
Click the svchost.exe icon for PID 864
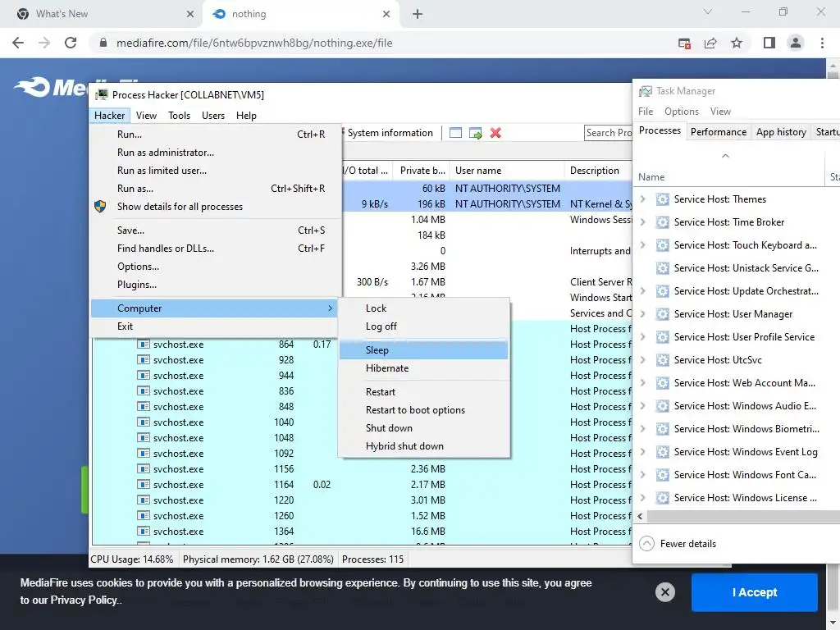pos(143,345)
